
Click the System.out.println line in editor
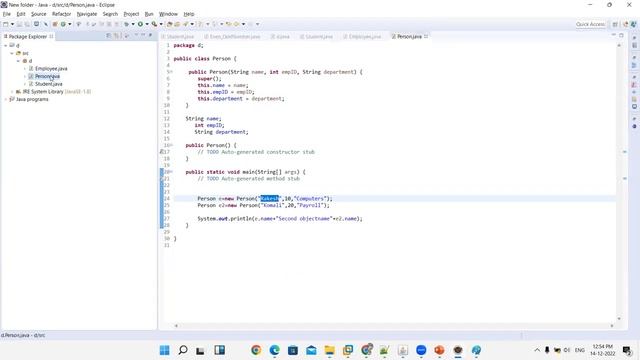click(x=280, y=219)
